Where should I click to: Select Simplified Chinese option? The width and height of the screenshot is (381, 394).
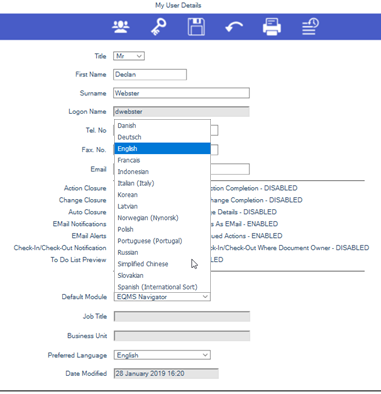click(162, 264)
